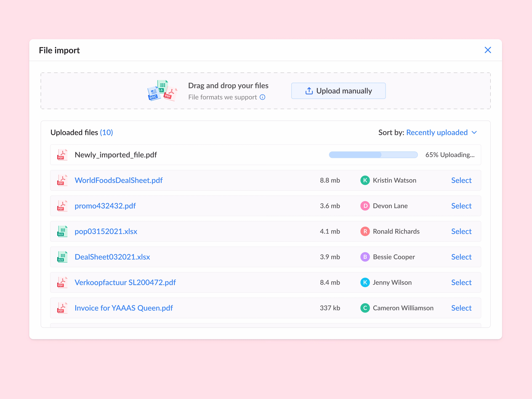This screenshot has width=532, height=399.
Task: Click the XLS icon for pop03152021.xlsx
Action: pyautogui.click(x=62, y=231)
